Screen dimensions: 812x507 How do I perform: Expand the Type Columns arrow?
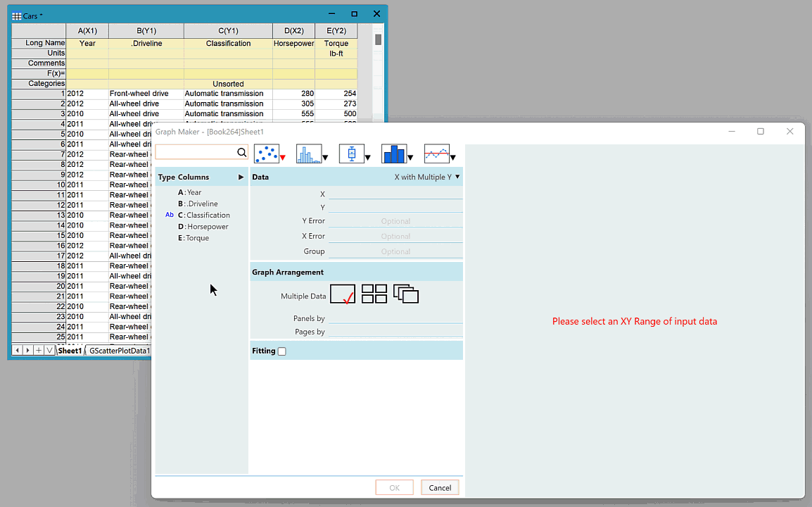[241, 177]
